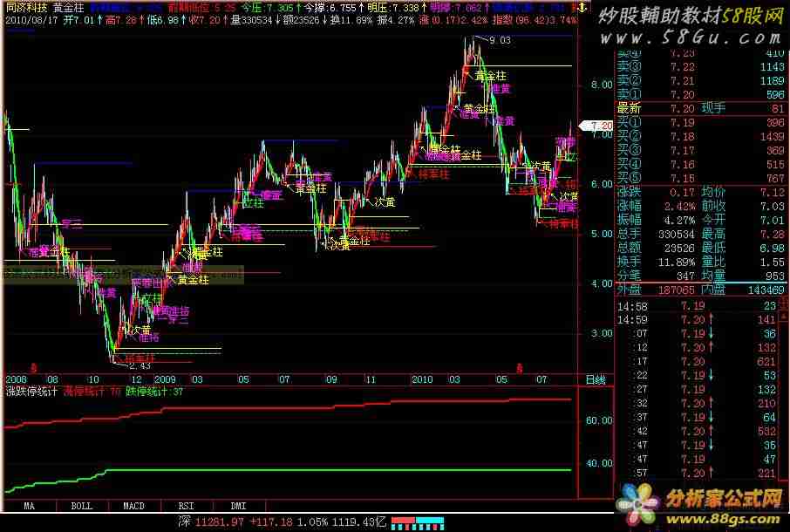
Task: Select the RSI indicator tab
Action: click(186, 506)
